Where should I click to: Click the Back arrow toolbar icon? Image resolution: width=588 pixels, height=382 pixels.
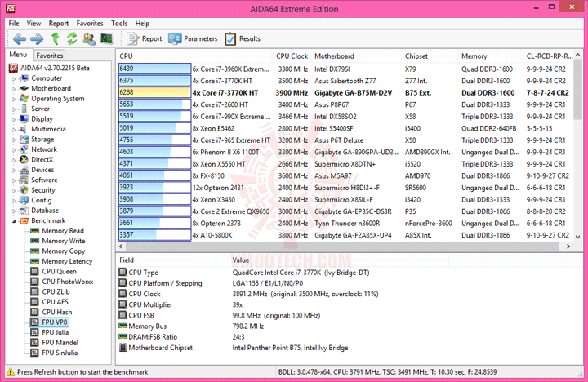(x=20, y=38)
